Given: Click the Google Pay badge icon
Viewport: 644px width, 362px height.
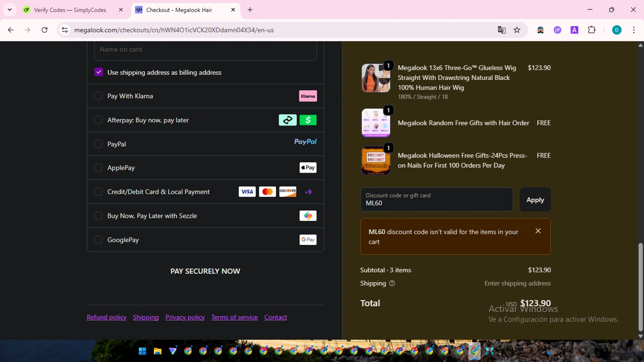Looking at the screenshot, I should 308,240.
